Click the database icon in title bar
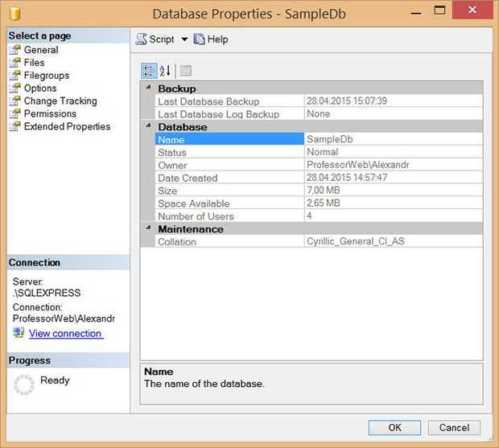 click(x=15, y=14)
